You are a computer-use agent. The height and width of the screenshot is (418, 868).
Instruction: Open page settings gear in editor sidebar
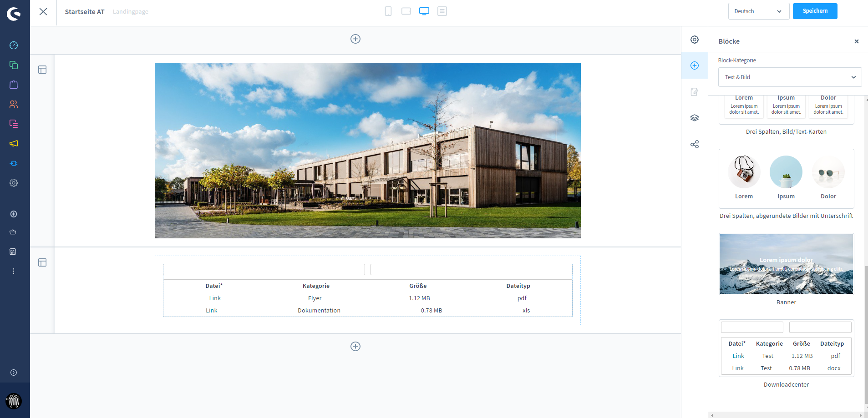click(x=695, y=40)
